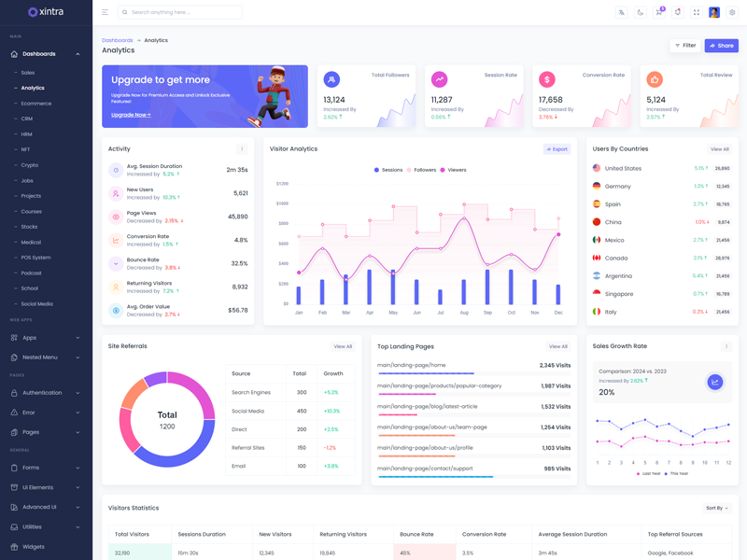Viewport: 747px width, 560px height.
Task: Open the notifications bell icon
Action: click(x=677, y=12)
